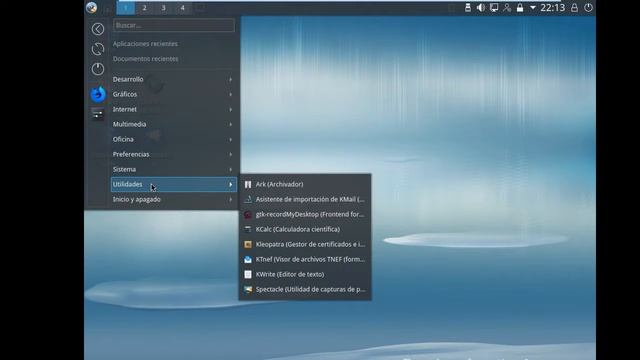Click the Ark archive icon
This screenshot has height=360, width=640.
pos(248,184)
